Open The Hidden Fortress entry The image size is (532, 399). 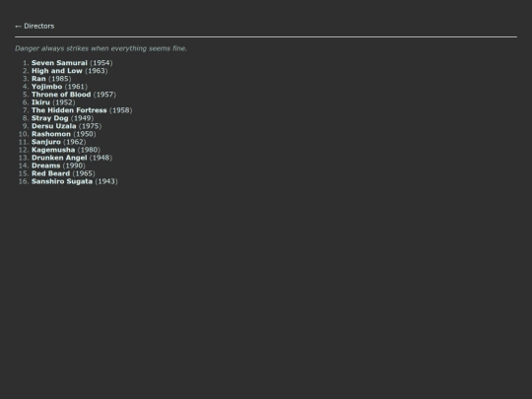pyautogui.click(x=69, y=110)
